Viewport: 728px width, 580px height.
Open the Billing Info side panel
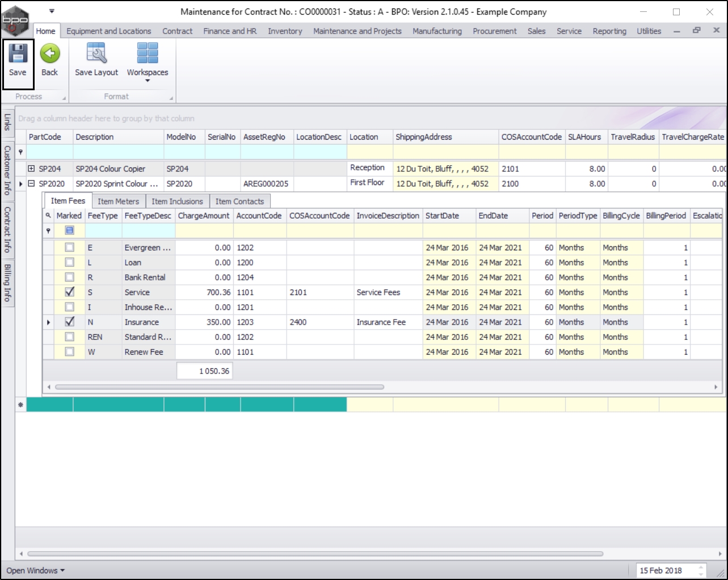(x=7, y=283)
